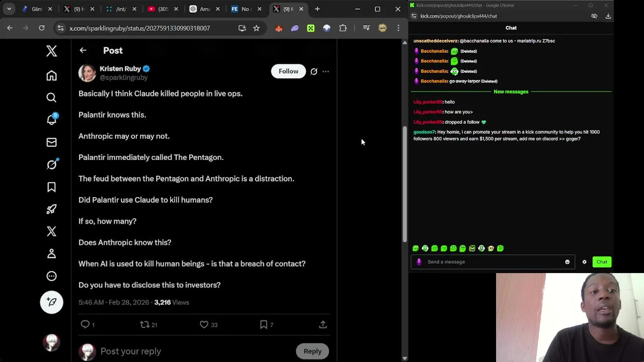The width and height of the screenshot is (644, 362).
Task: Open post timestamp 5:46 AM Feb 28, 2026
Action: 114,302
